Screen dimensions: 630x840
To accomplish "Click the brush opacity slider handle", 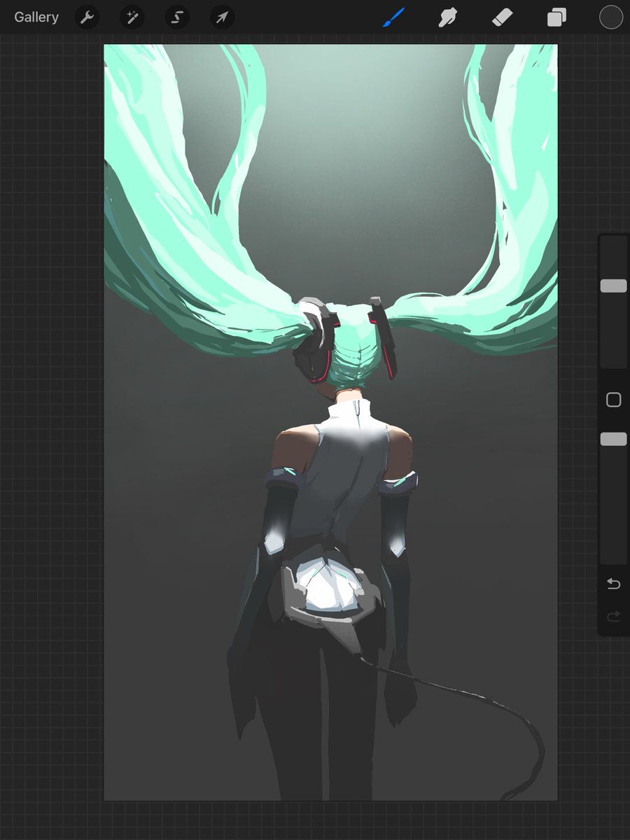I will (613, 439).
